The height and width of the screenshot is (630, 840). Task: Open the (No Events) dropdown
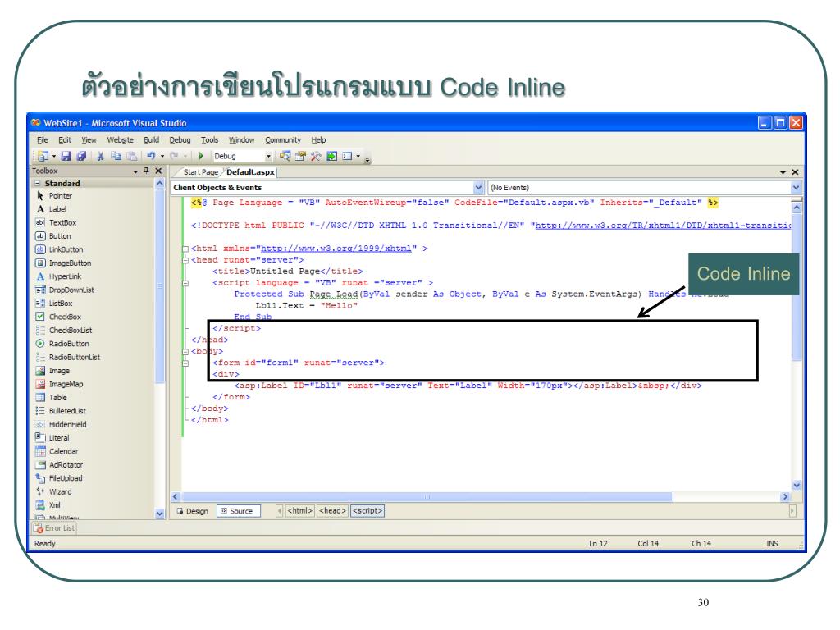tap(796, 188)
